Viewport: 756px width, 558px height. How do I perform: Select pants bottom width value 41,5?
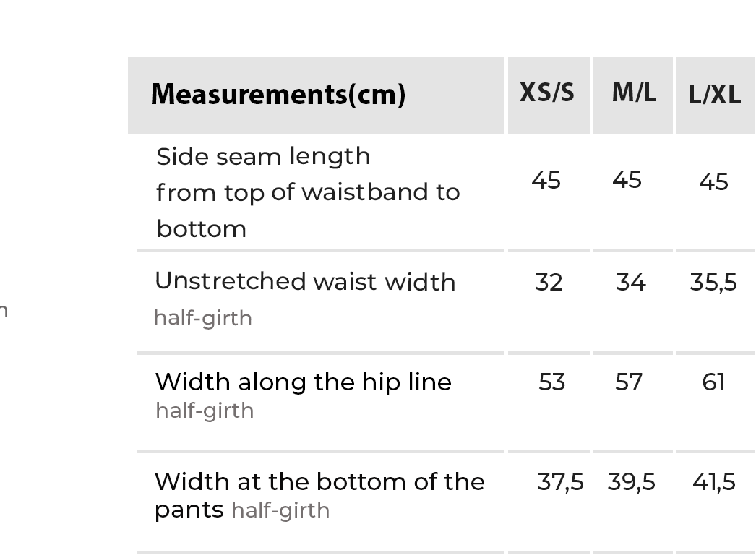713,481
